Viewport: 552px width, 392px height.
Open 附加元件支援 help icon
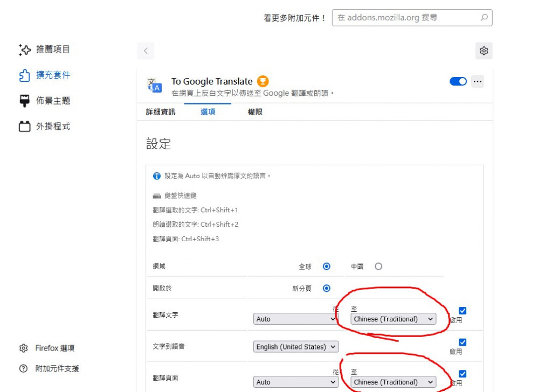tap(23, 368)
